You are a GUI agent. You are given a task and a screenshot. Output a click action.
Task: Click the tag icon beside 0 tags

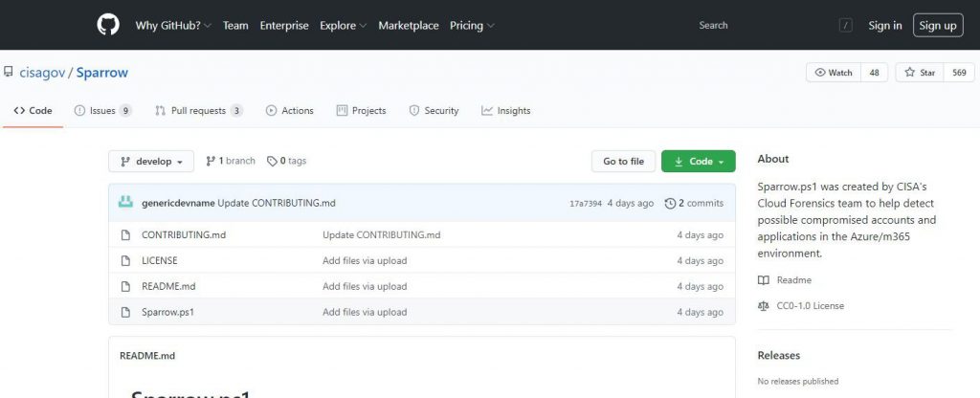click(272, 161)
